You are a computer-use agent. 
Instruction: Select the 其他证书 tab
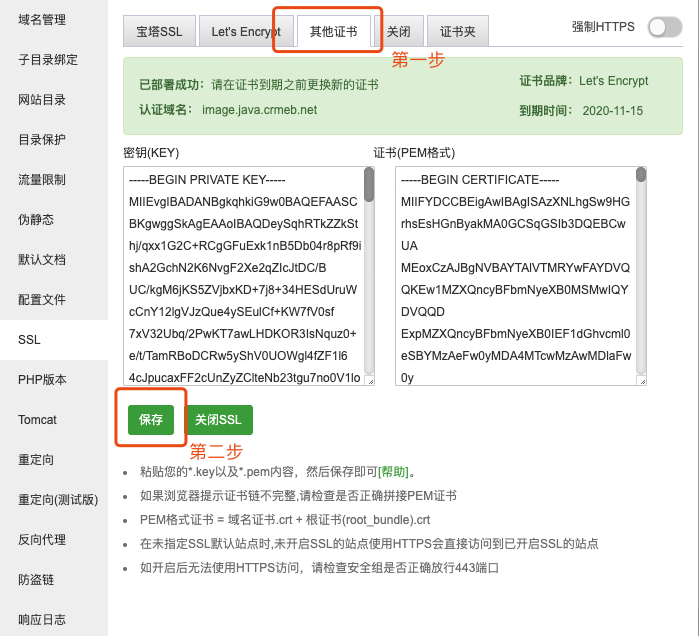click(333, 31)
